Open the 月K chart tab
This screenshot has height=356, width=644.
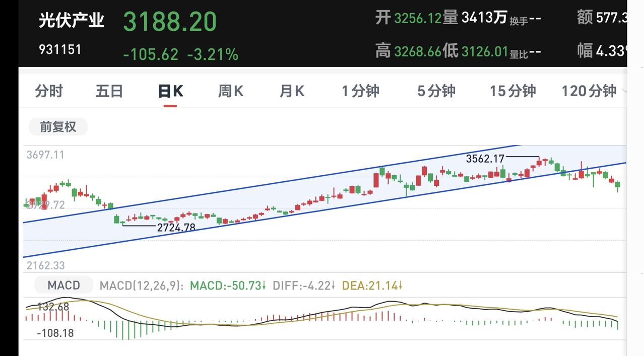292,91
